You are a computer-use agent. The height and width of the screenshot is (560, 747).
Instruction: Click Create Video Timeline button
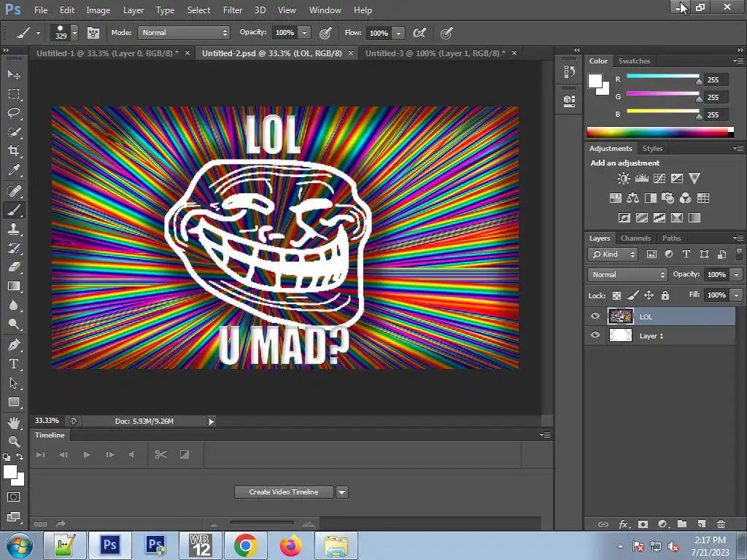click(x=284, y=492)
